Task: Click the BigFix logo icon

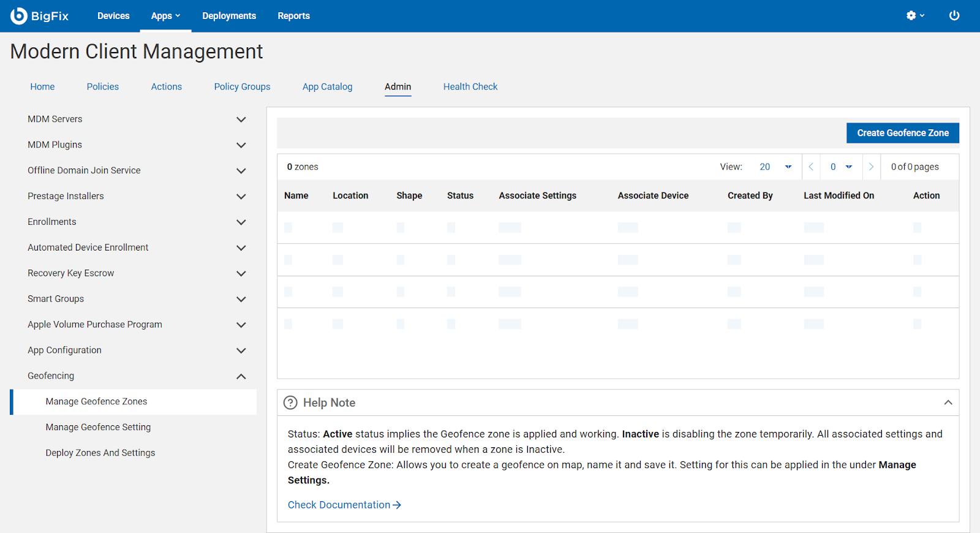Action: pyautogui.click(x=19, y=16)
